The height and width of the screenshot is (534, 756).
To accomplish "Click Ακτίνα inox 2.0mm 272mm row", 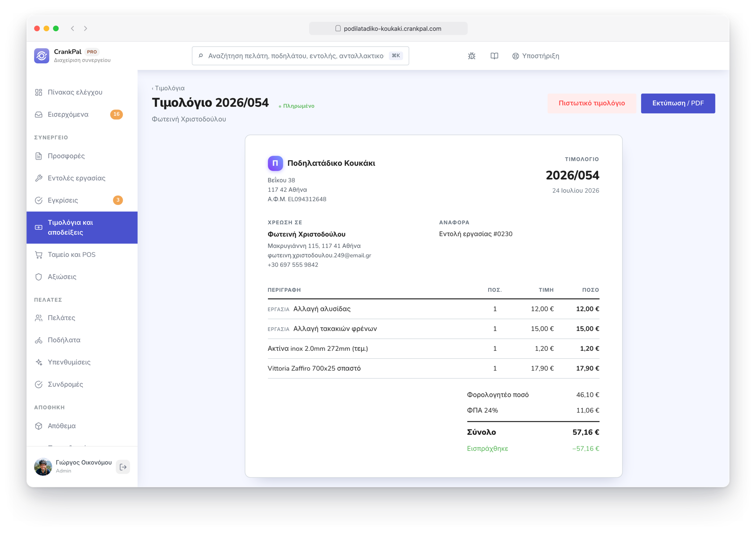I will click(x=433, y=349).
